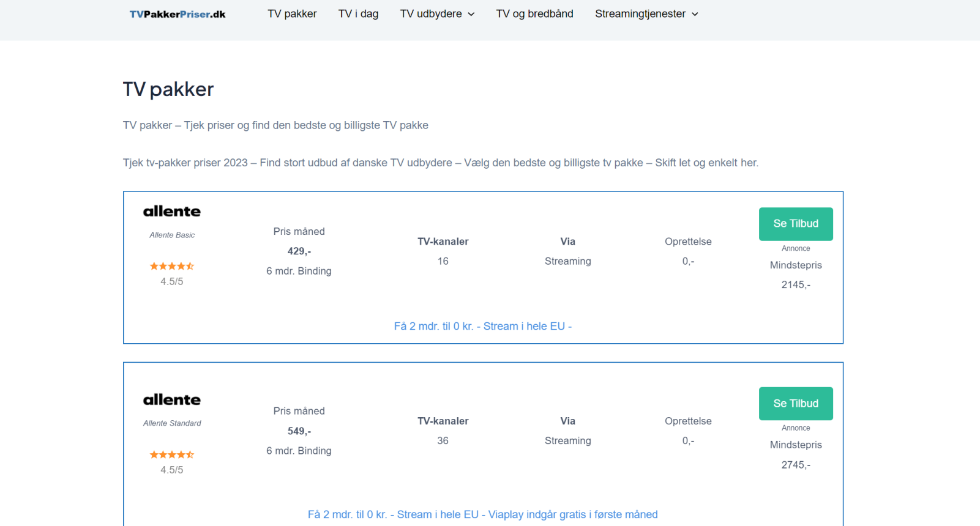Open the TV udbydere menu

coord(431,14)
